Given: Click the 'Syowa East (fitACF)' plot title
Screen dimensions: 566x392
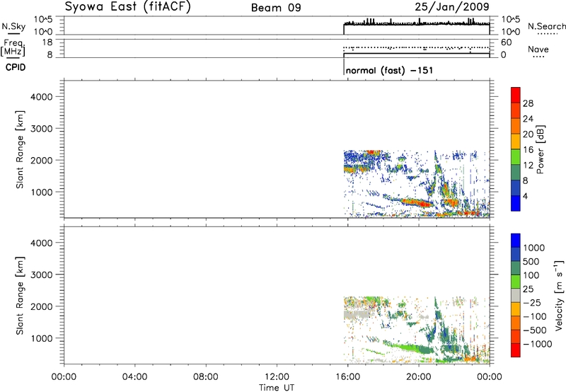Looking at the screenshot, I should [128, 7].
